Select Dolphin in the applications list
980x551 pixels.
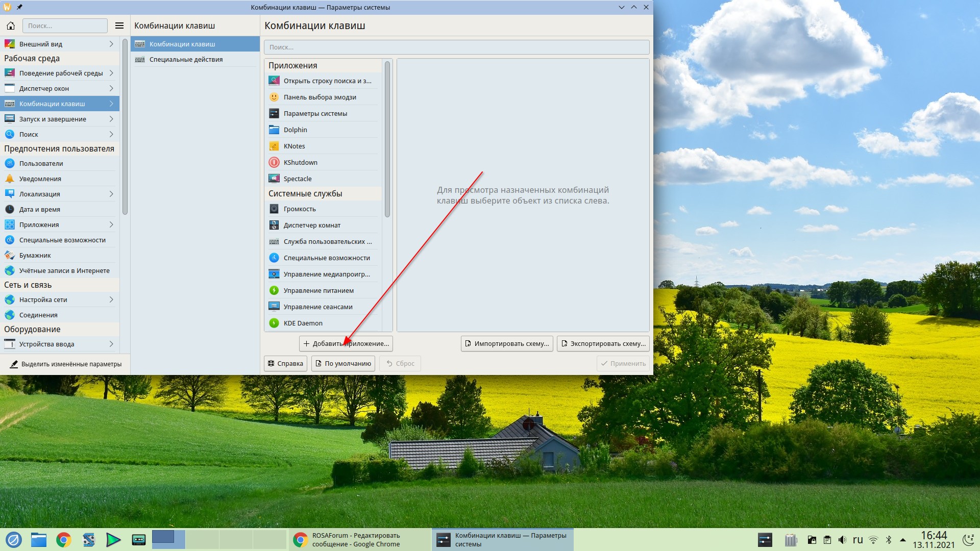tap(295, 130)
